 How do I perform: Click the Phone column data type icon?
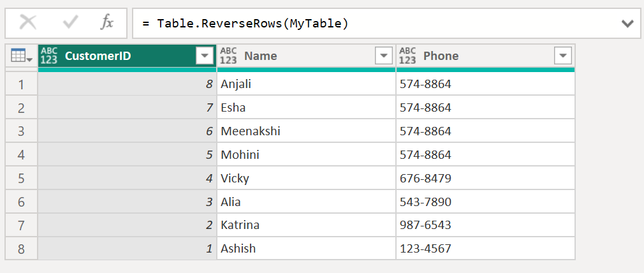[407, 56]
